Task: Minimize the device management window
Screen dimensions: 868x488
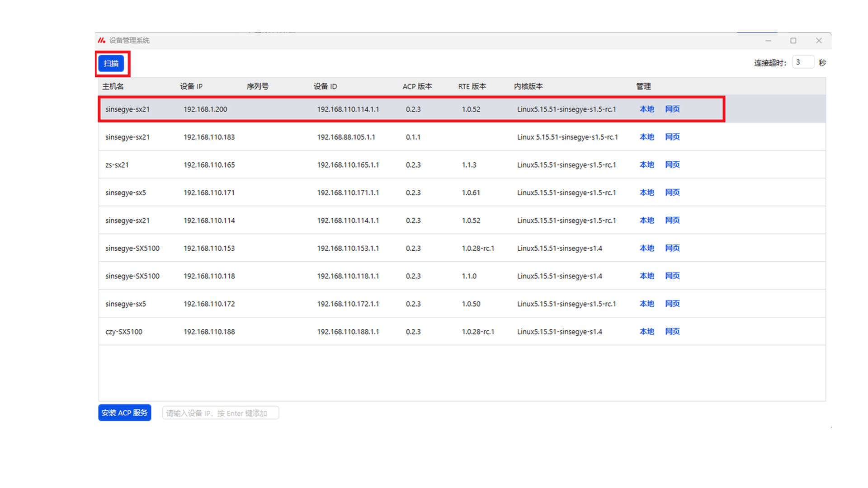Action: 768,41
